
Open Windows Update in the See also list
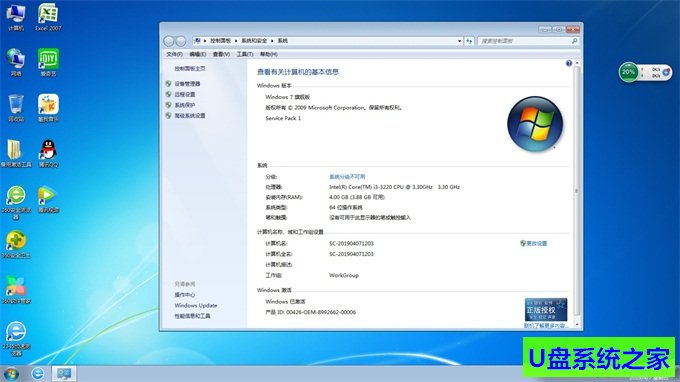pos(196,306)
